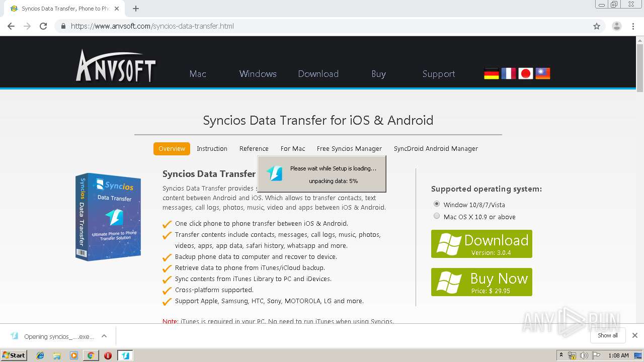
Task: Click 'Supported operating system:' heading
Action: tap(487, 189)
